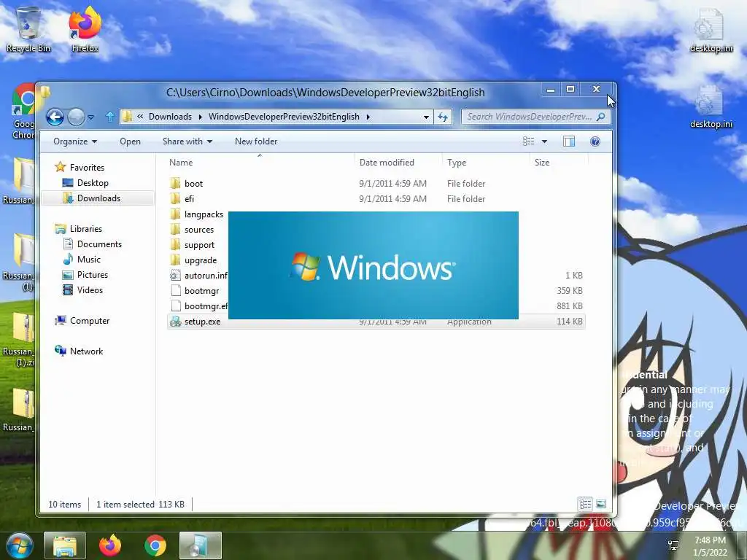Open the Share with menu
The height and width of the screenshot is (560, 747).
[187, 141]
